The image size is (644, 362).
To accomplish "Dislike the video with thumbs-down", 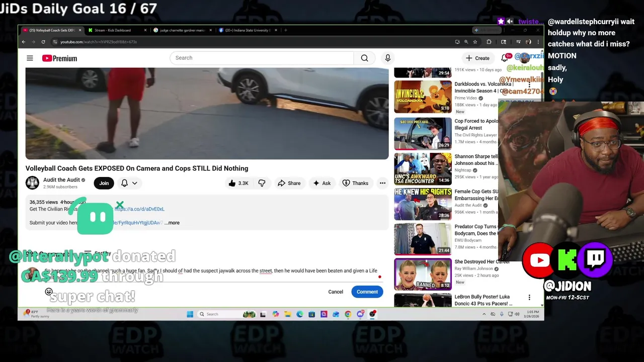I will click(x=262, y=183).
